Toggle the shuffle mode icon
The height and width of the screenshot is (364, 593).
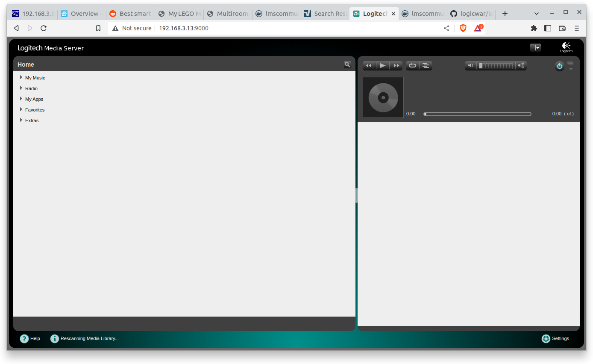[426, 66]
